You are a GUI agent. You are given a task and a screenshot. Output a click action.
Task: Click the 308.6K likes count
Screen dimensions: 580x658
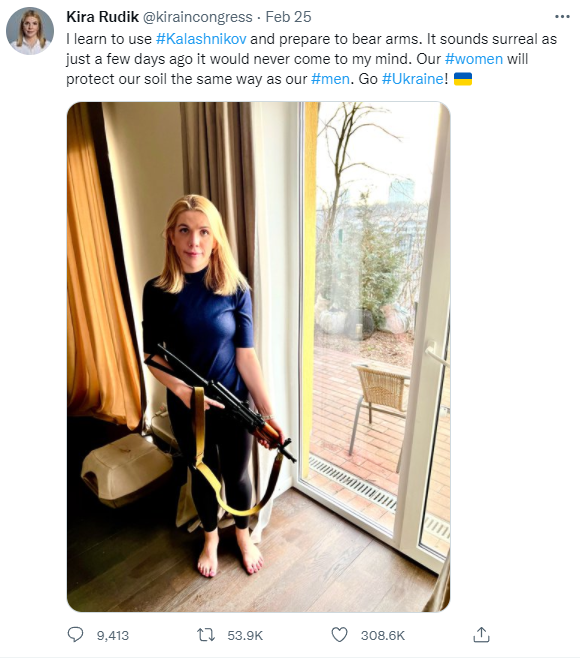point(383,635)
